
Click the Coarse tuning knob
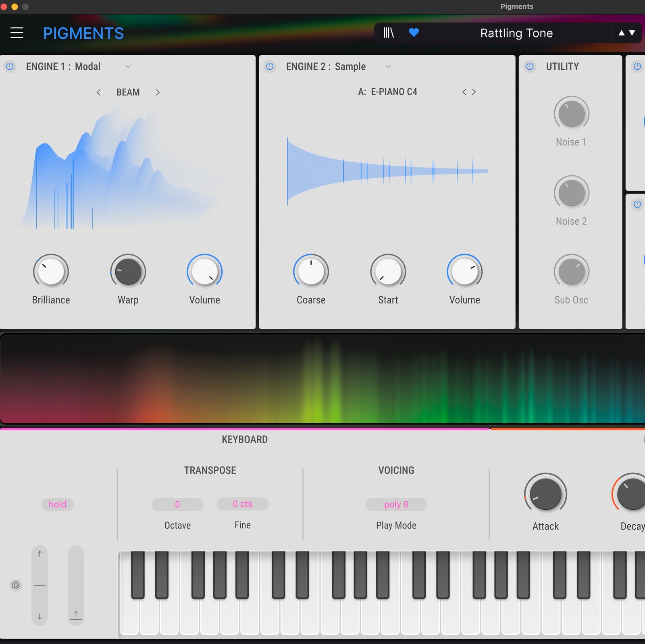point(311,271)
